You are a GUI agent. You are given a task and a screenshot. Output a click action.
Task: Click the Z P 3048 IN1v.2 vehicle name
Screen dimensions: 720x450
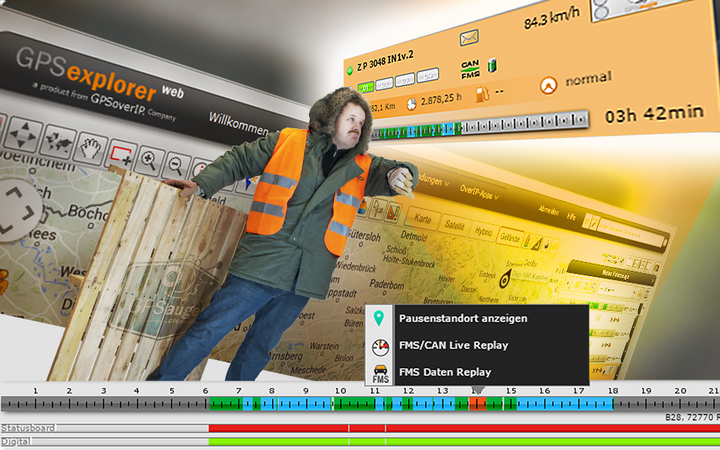(x=385, y=62)
